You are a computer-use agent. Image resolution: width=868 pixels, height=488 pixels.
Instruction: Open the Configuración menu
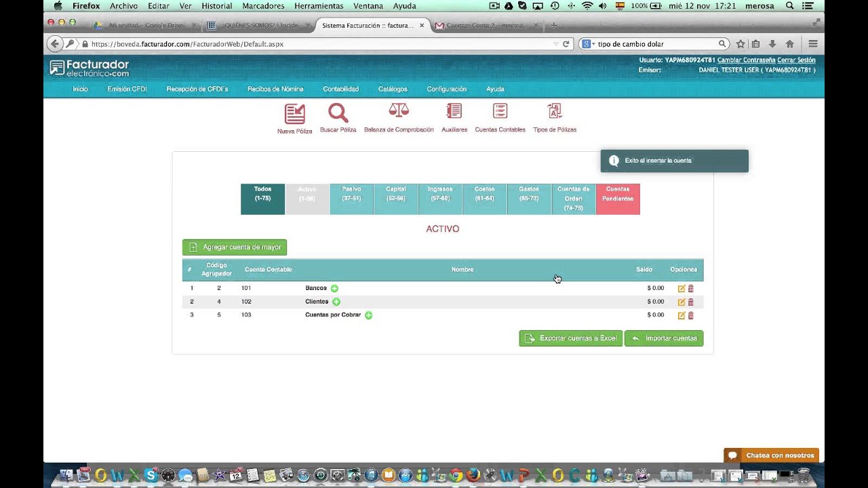point(446,89)
